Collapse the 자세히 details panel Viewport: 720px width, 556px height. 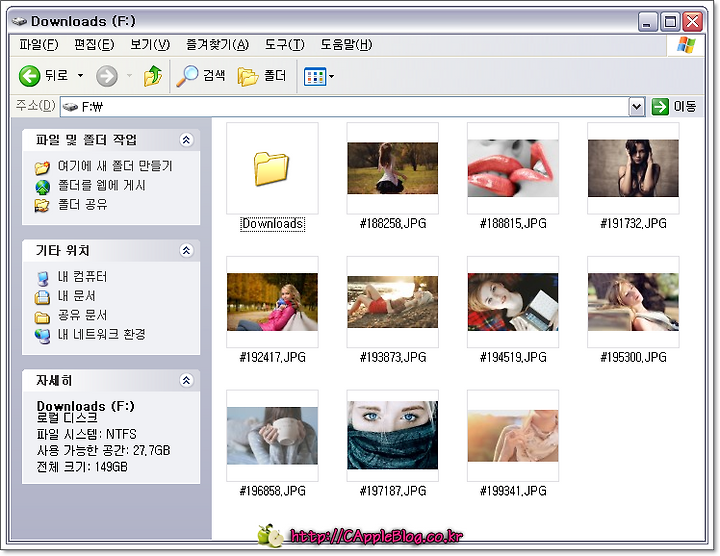pyautogui.click(x=186, y=380)
